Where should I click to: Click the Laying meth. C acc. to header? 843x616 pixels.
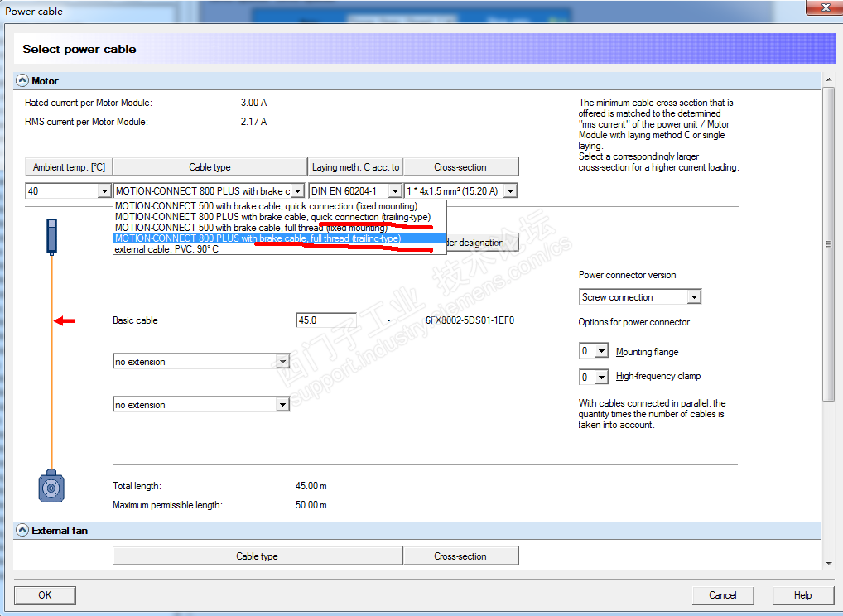[x=355, y=167]
